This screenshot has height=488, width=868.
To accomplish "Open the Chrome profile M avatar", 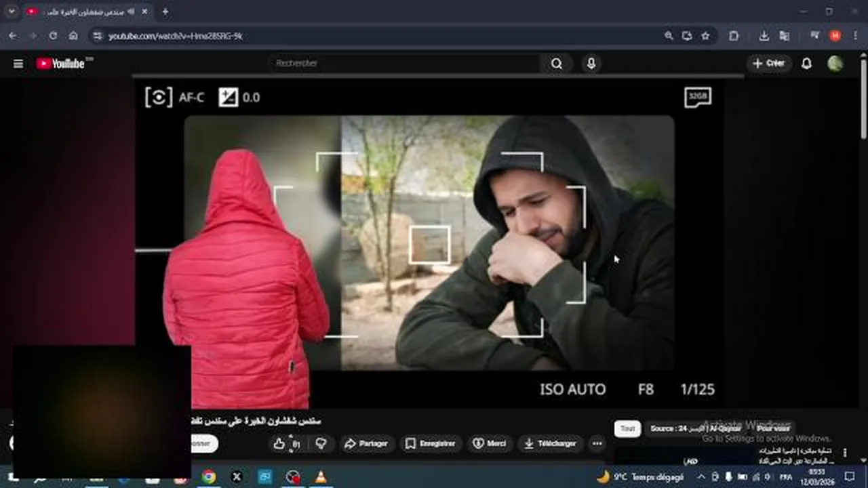I will click(835, 36).
